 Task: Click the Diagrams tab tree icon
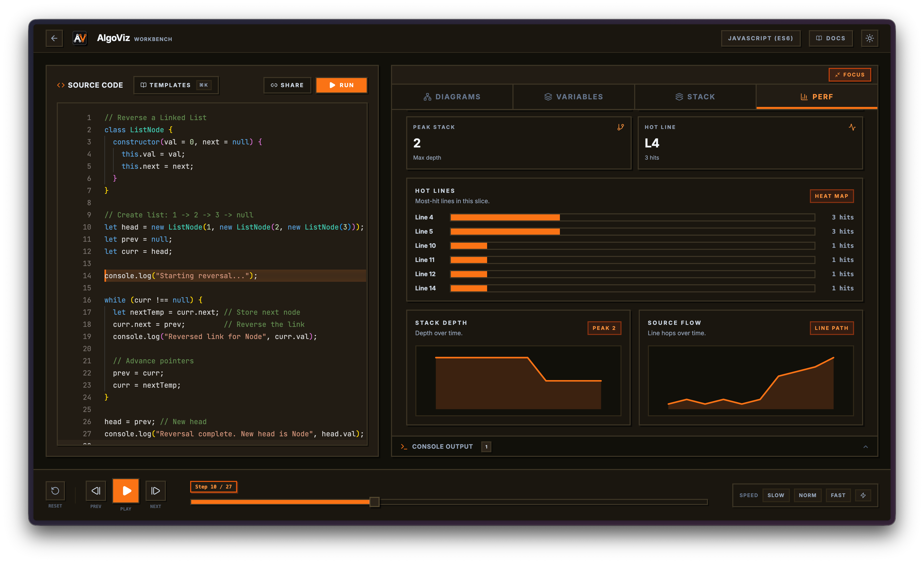point(427,97)
